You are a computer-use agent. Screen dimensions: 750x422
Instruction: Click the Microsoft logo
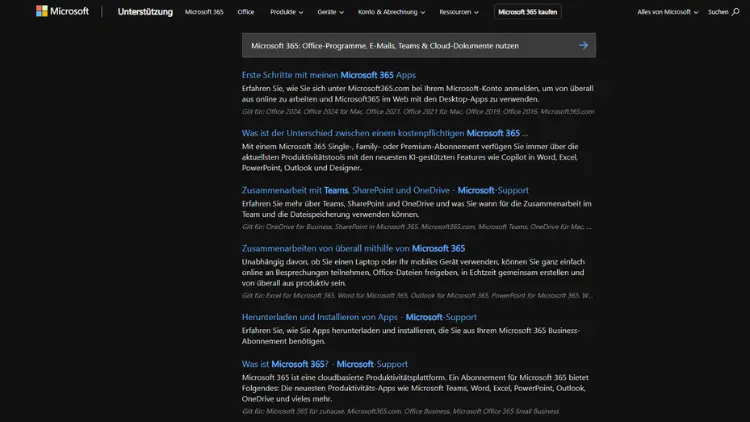(x=62, y=11)
